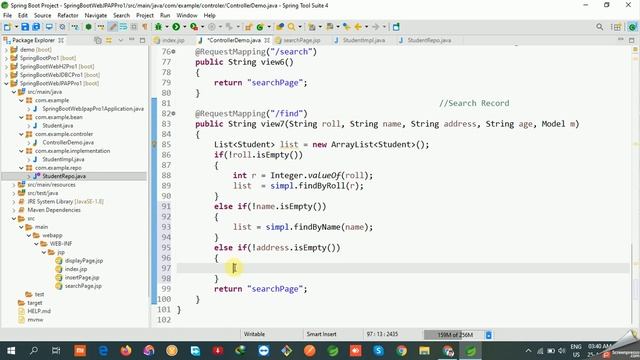The image size is (640, 360).
Task: Expand the demo project node
Action: pos(7,49)
